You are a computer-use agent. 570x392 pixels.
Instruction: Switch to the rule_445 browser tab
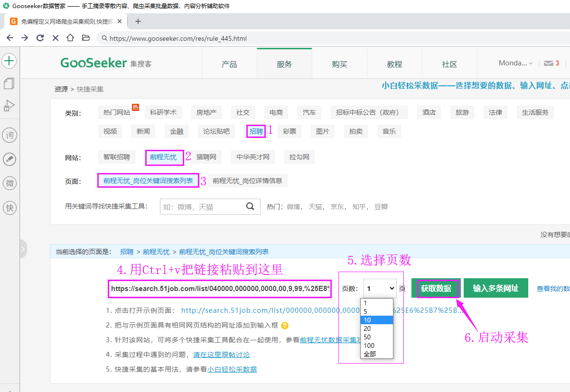pos(66,21)
